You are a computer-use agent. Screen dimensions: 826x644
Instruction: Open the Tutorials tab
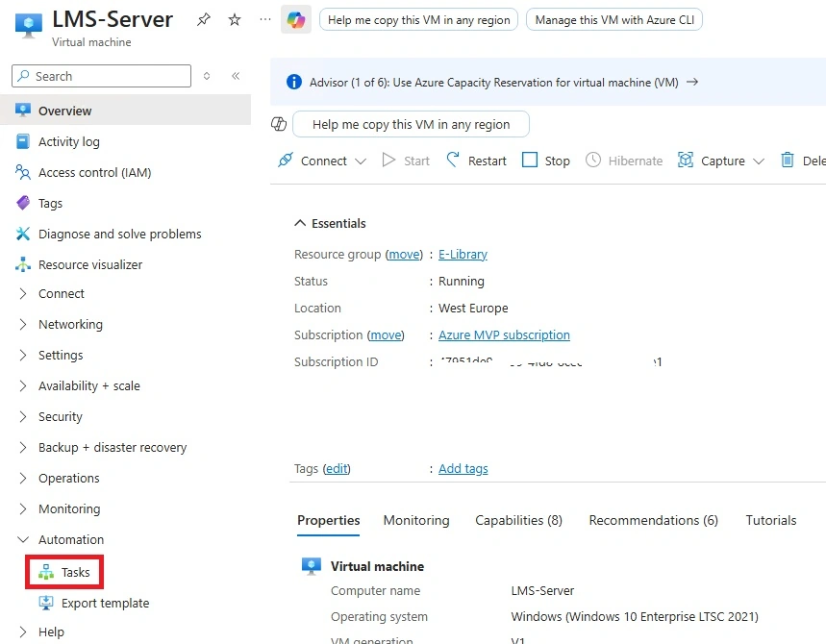[770, 520]
